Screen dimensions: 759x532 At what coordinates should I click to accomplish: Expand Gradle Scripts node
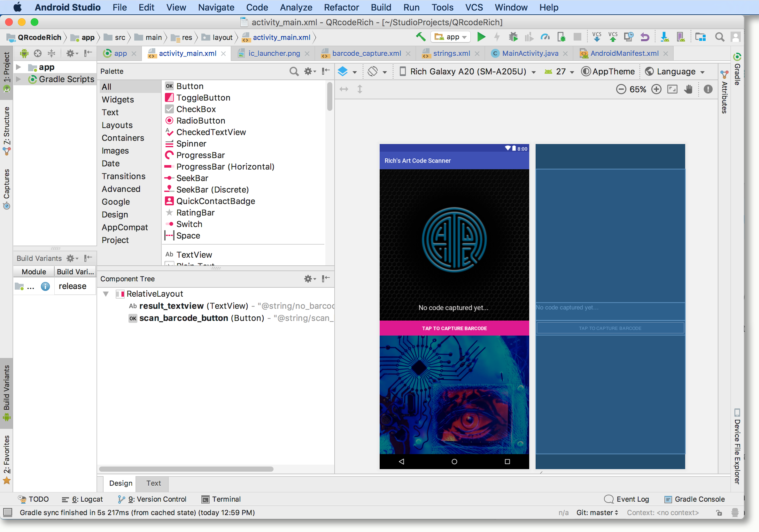click(19, 79)
